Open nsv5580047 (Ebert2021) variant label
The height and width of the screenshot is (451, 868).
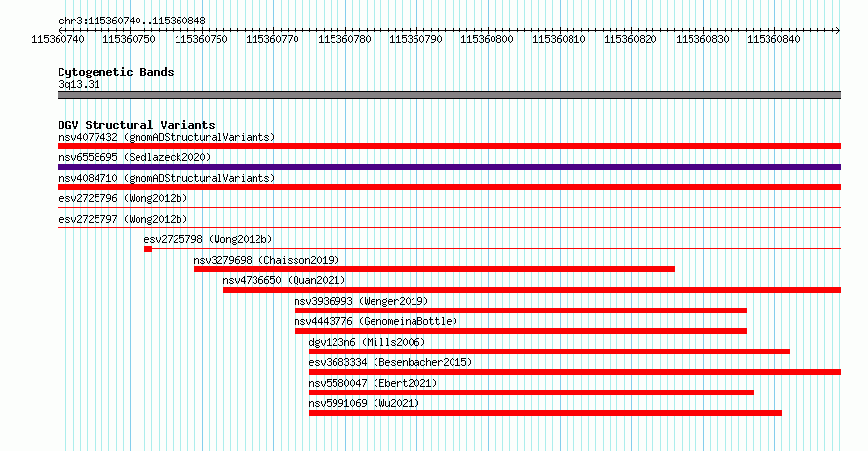click(x=373, y=383)
